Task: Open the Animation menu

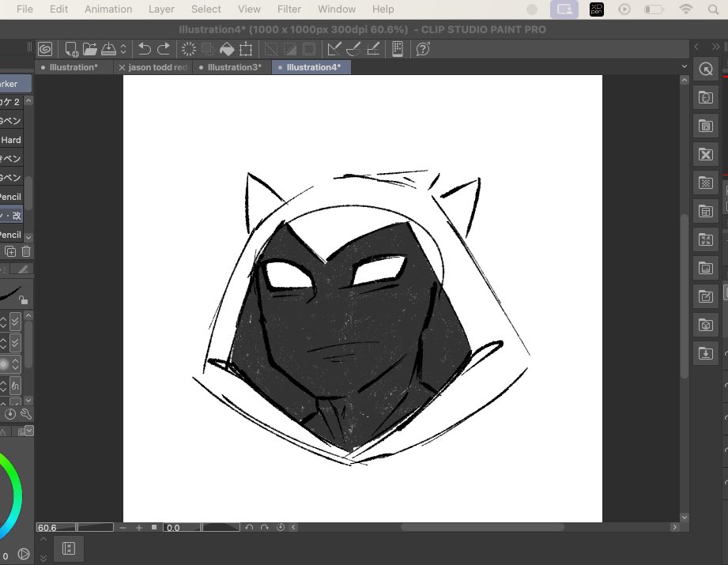Action: tap(108, 9)
